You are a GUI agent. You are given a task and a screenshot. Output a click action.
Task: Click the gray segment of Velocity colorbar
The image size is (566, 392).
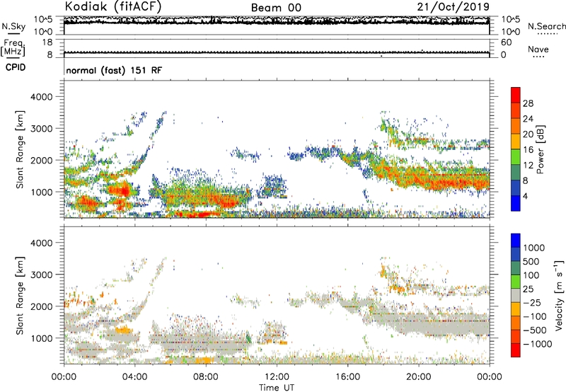(516, 296)
